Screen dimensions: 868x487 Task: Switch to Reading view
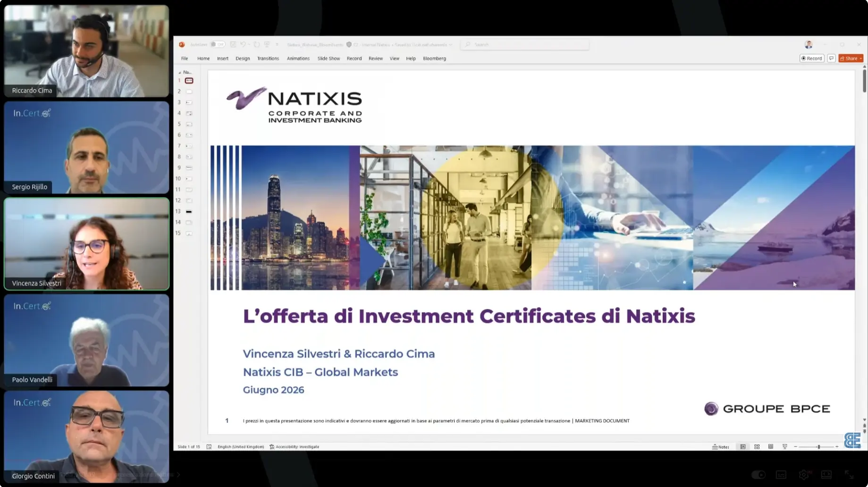coord(771,446)
